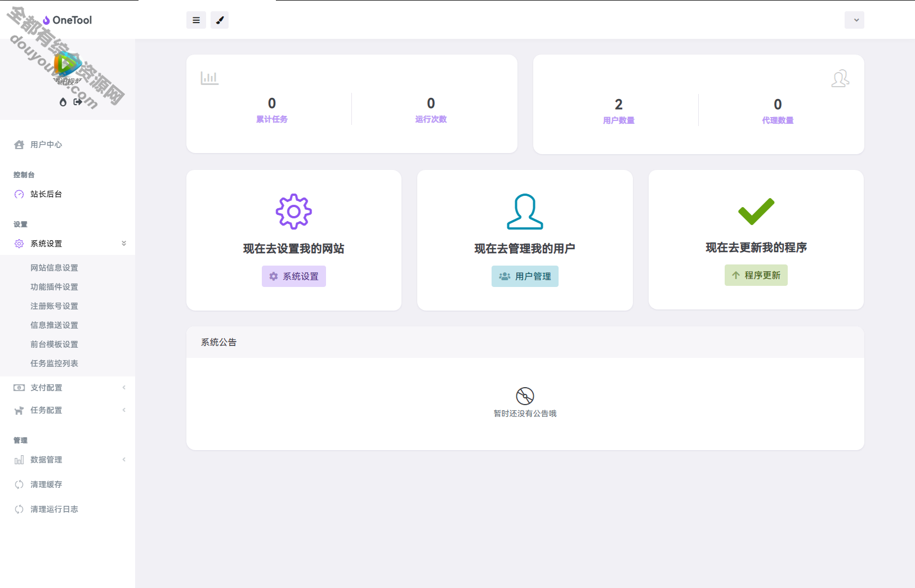The height and width of the screenshot is (588, 915).
Task: Click 支付配置 in the sidebar menu
Action: [46, 388]
